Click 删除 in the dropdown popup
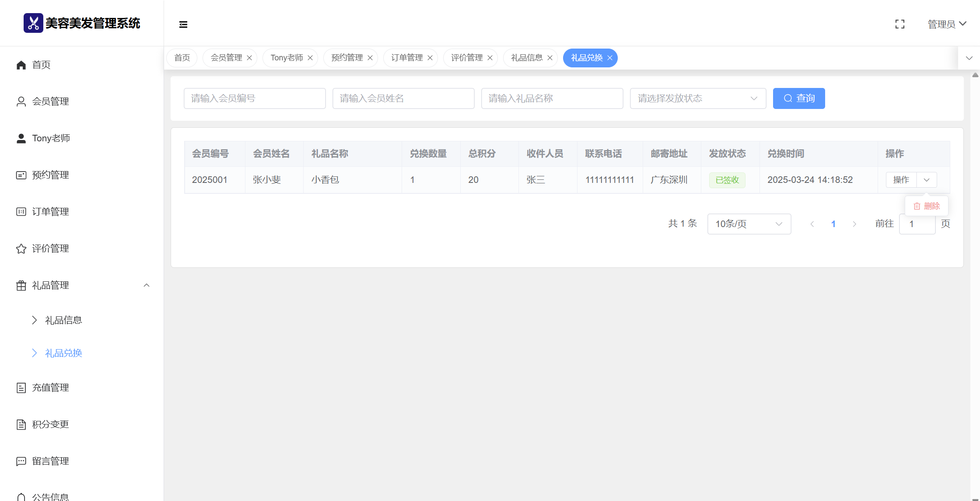Screen dimensions: 980x501 pos(927,206)
